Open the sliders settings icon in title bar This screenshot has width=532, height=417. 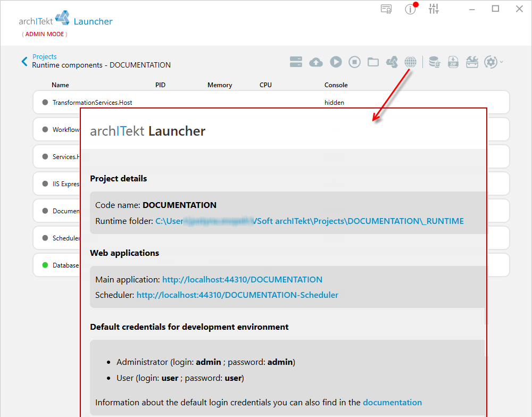(x=434, y=9)
